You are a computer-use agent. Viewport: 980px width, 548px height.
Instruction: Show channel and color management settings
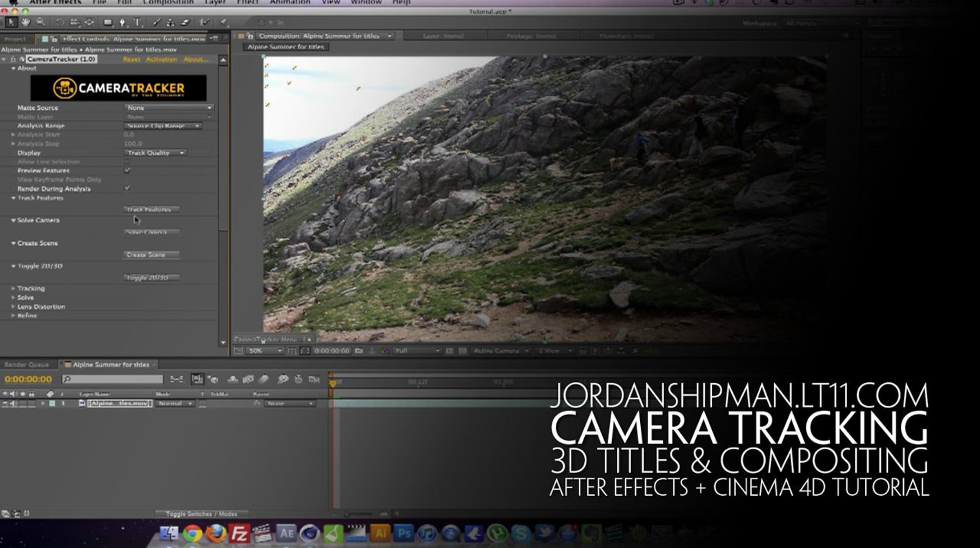coord(385,351)
